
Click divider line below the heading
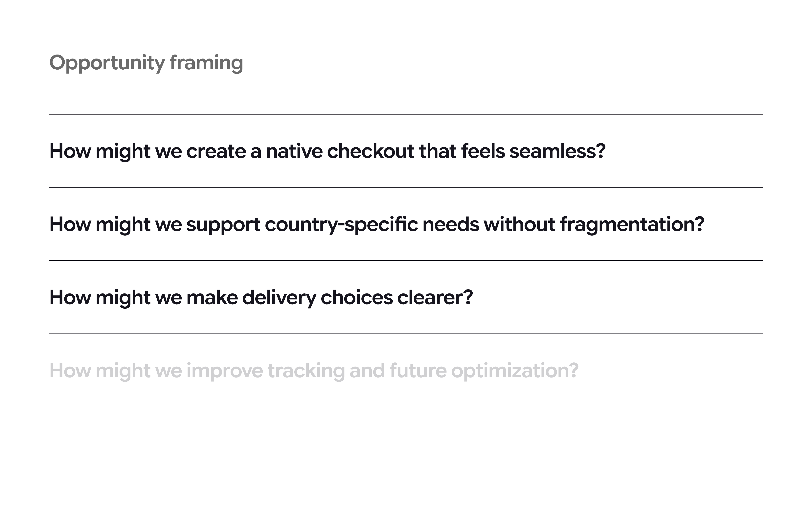(x=406, y=114)
